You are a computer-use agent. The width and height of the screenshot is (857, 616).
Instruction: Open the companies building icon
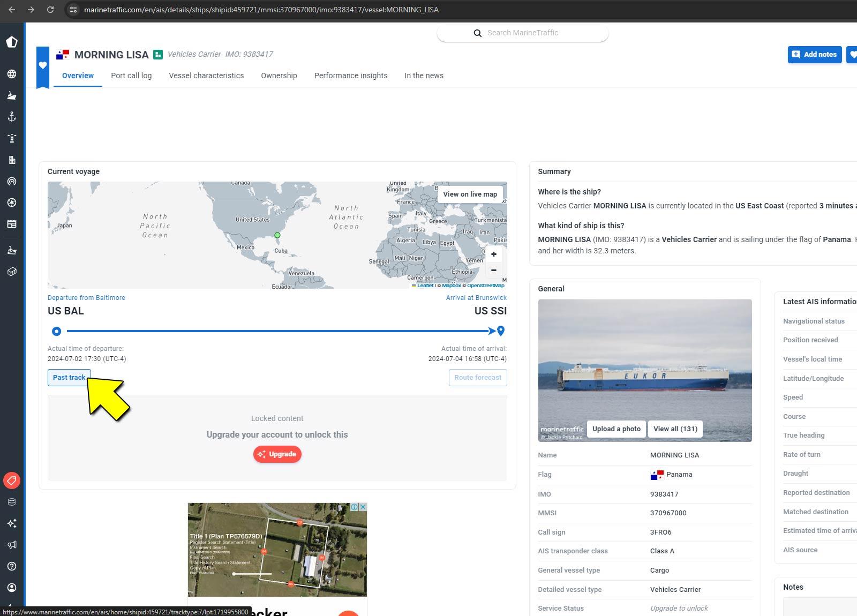pyautogui.click(x=12, y=160)
